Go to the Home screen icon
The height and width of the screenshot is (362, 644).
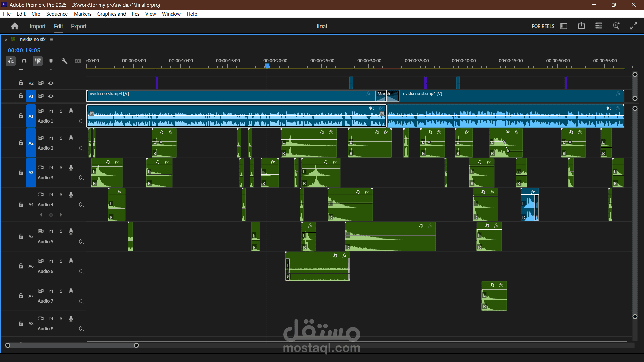tap(15, 26)
